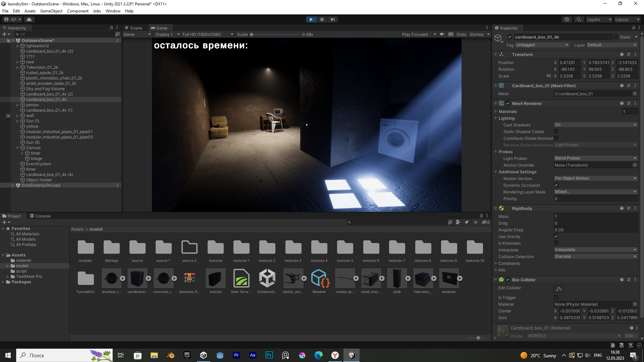Pick the Physic Material selector circle

[x=635, y=304]
